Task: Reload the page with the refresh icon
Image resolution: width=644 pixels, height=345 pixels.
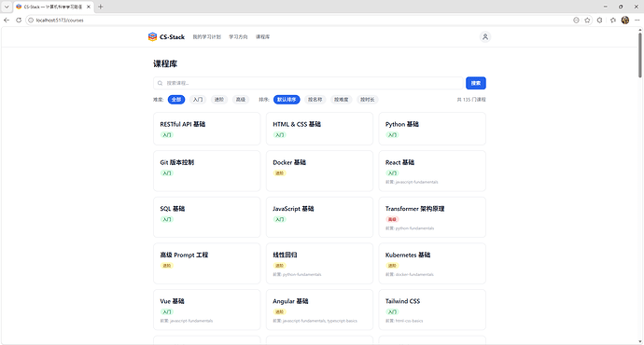Action: [x=19, y=21]
